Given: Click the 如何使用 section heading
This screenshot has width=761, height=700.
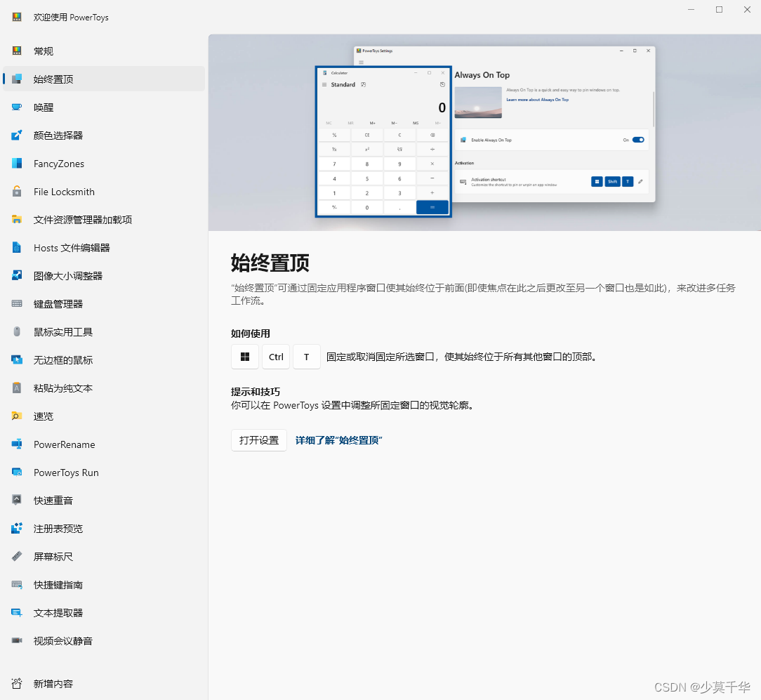Looking at the screenshot, I should tap(251, 334).
